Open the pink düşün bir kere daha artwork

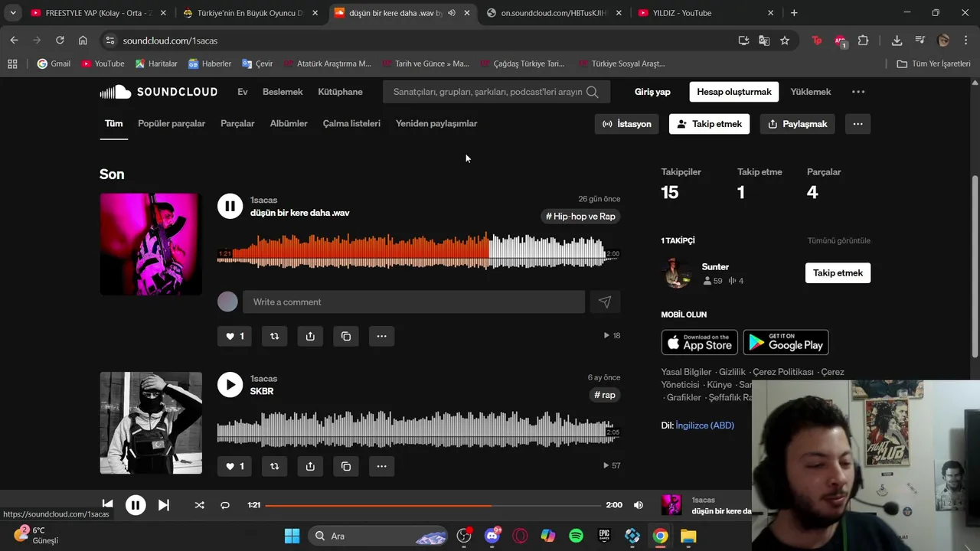click(x=151, y=244)
